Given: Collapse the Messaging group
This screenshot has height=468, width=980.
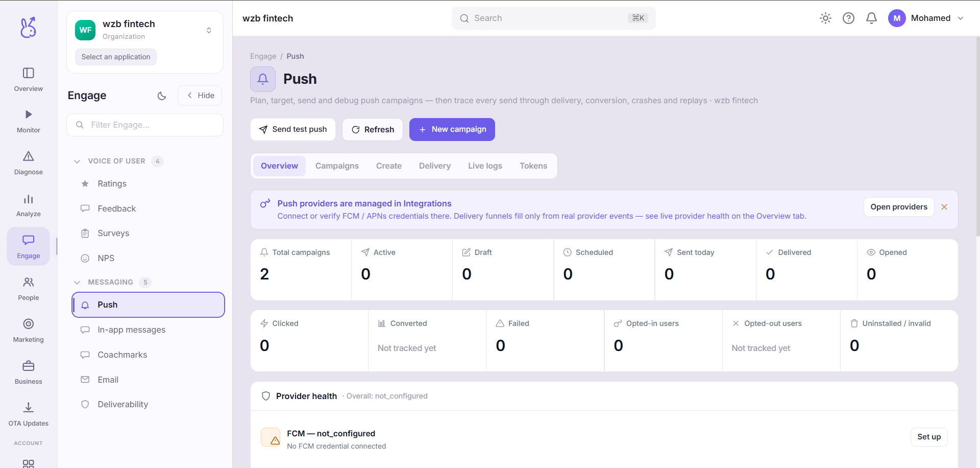Looking at the screenshot, I should [77, 283].
